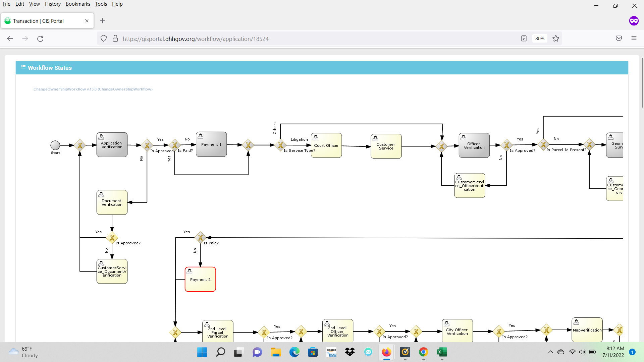644x362 pixels.
Task: Click the site security padlock icon
Action: click(x=115, y=39)
